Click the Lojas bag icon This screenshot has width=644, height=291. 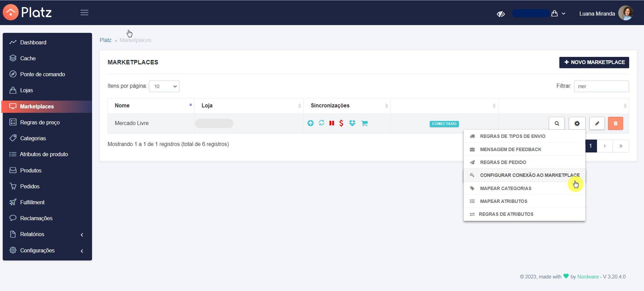pos(13,90)
